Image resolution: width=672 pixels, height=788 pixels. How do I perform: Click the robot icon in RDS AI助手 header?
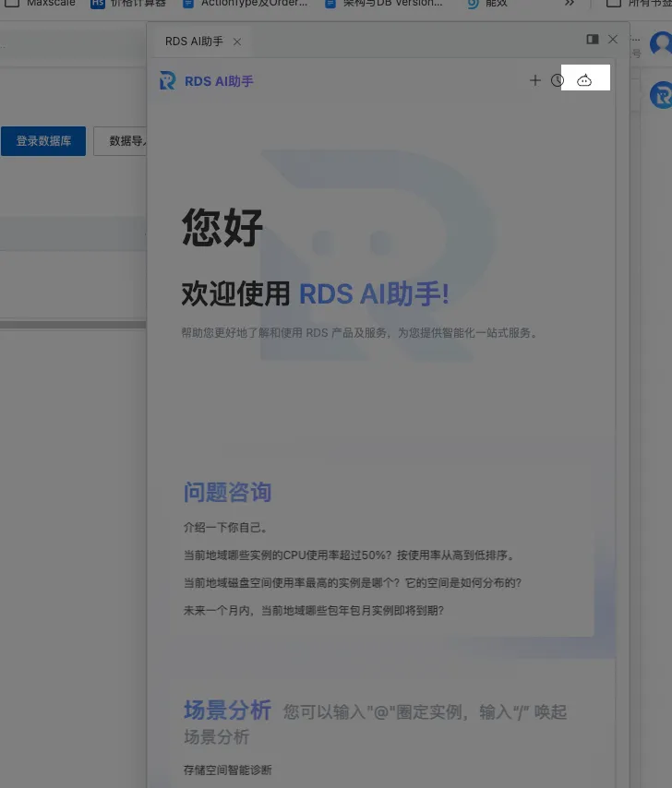click(x=584, y=80)
